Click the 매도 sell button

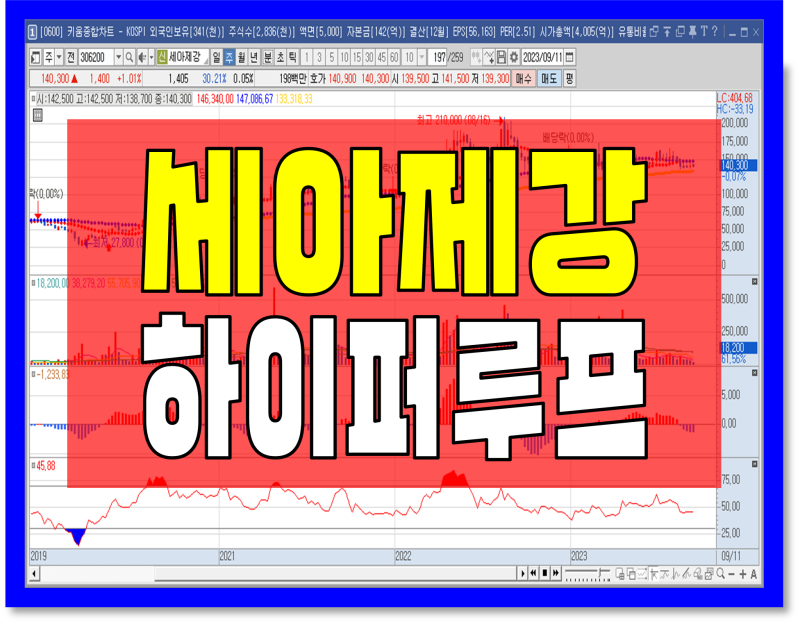pyautogui.click(x=549, y=79)
